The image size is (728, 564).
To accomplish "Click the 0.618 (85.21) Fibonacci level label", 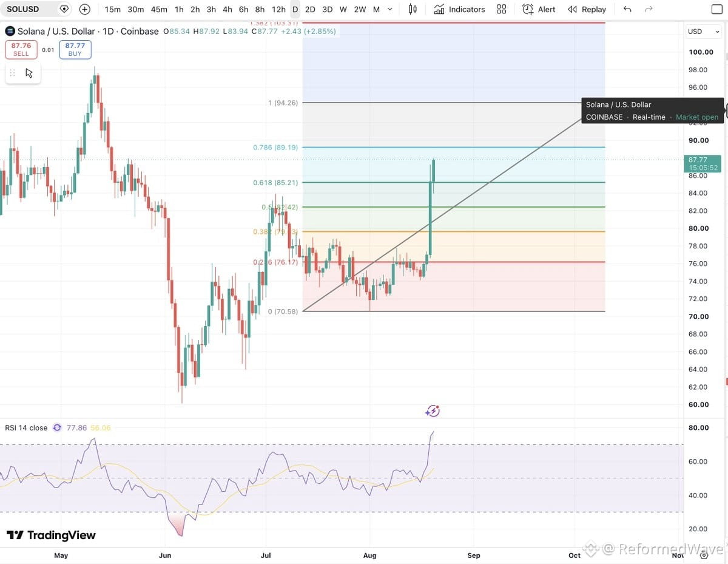I will (275, 182).
